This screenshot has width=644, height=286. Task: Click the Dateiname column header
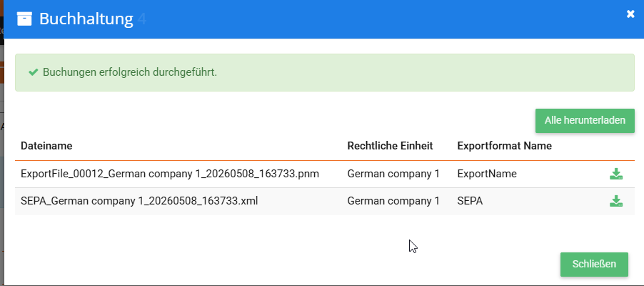point(46,146)
